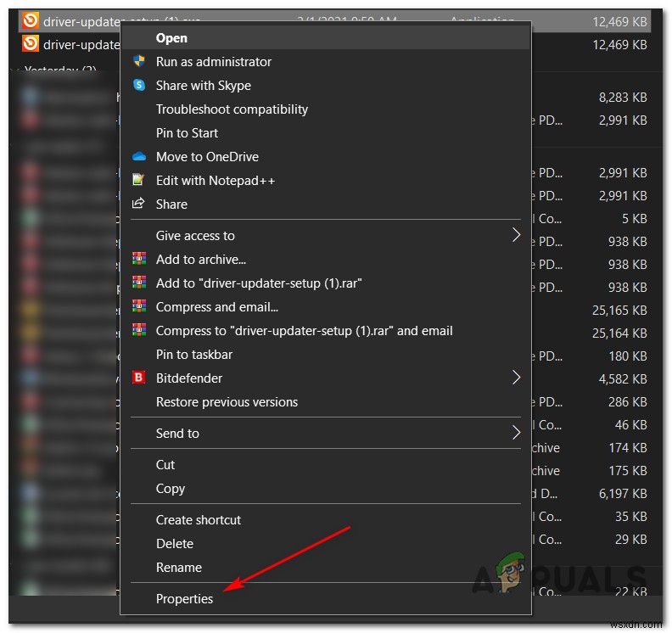Click the 35 KB size cell

pos(631,516)
